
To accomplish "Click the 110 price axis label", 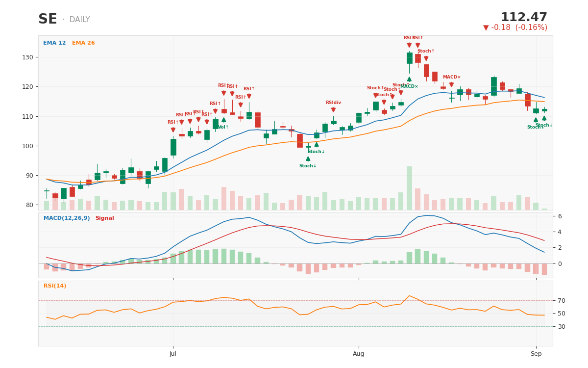I will click(28, 117).
